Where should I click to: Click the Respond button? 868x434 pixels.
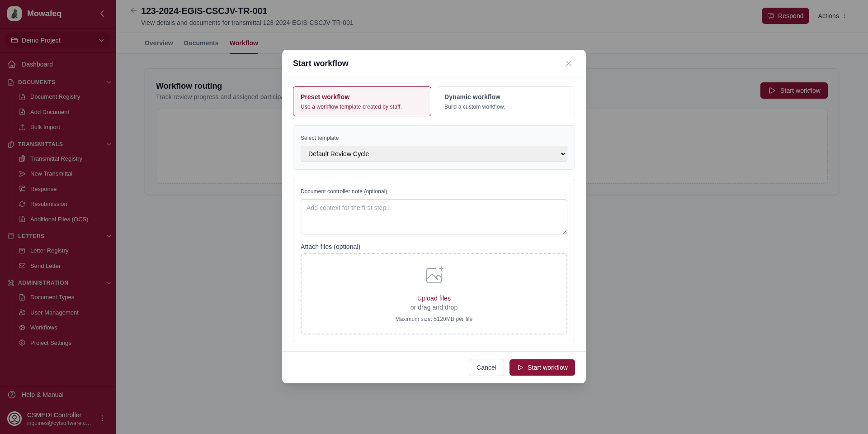tap(785, 16)
